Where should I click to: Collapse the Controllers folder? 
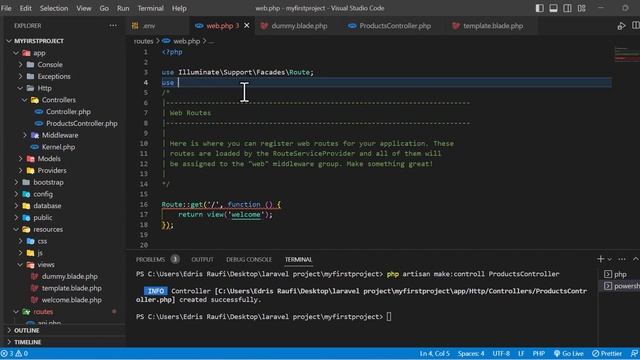[24, 100]
